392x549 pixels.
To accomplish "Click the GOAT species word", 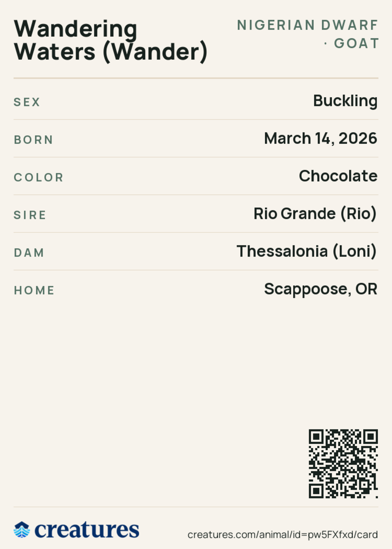I will tap(356, 43).
